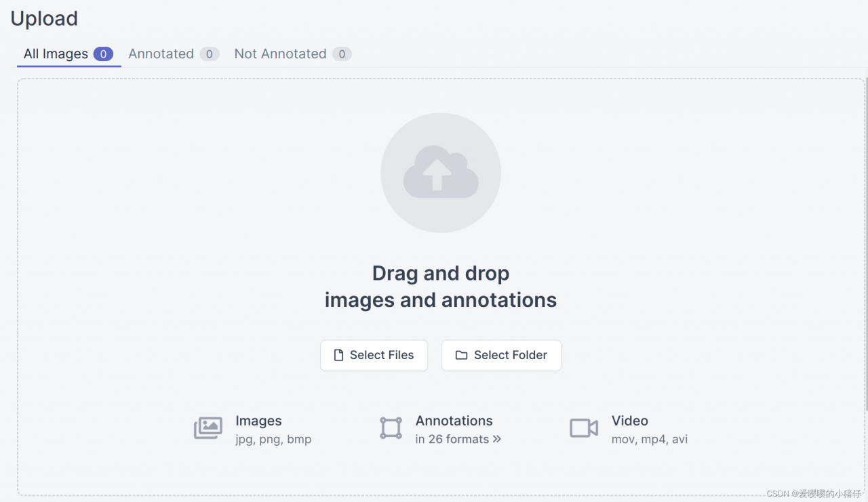Show the Not Annotated tab
This screenshot has width=868, height=502.
click(280, 54)
